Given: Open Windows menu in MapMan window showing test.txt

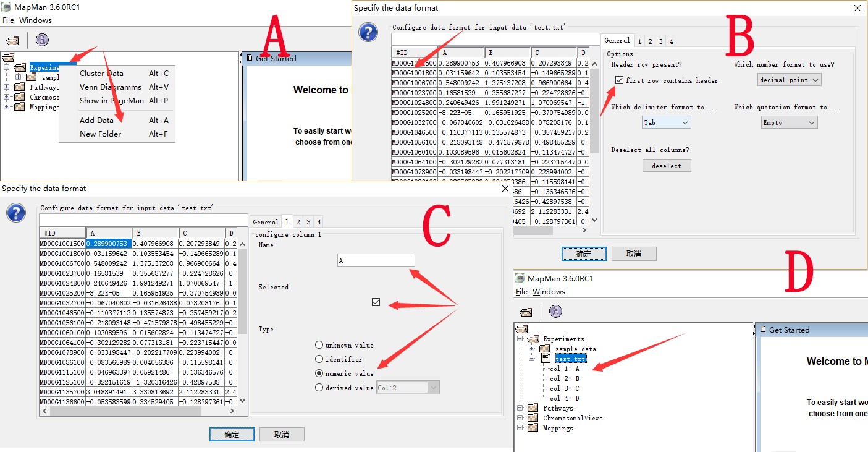Looking at the screenshot, I should (x=549, y=292).
